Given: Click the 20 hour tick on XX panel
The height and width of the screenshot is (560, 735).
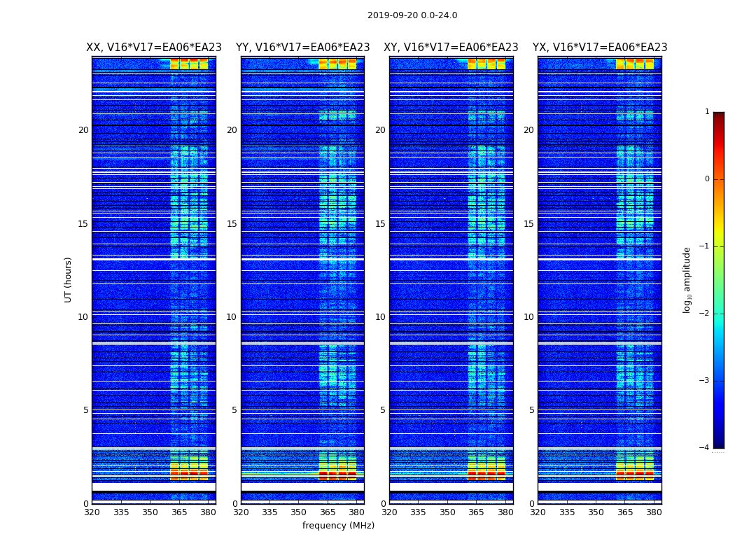Looking at the screenshot, I should 83,130.
